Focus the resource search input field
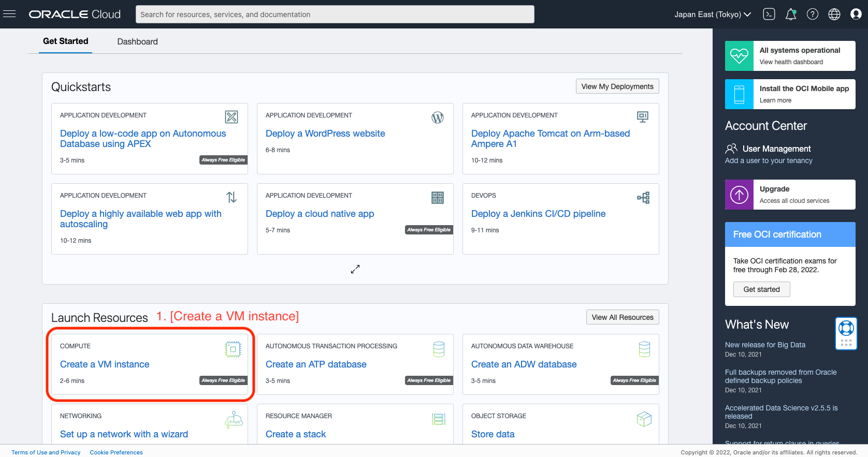 335,14
